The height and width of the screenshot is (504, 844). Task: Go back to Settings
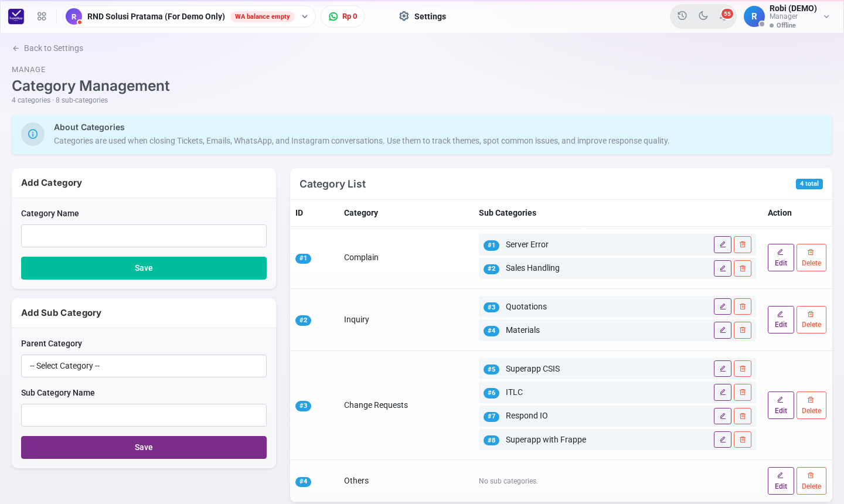click(47, 48)
